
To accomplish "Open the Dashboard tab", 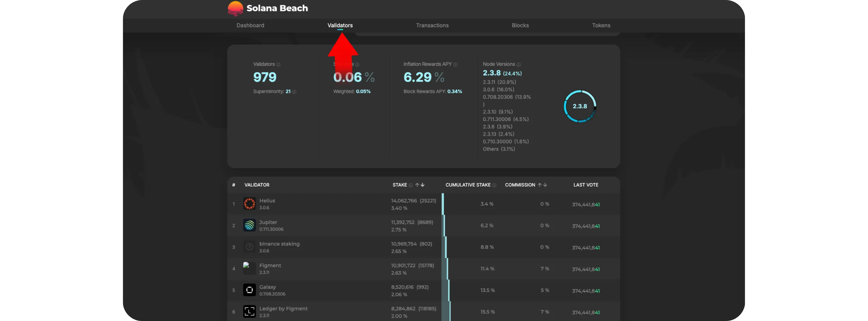I will coord(250,25).
